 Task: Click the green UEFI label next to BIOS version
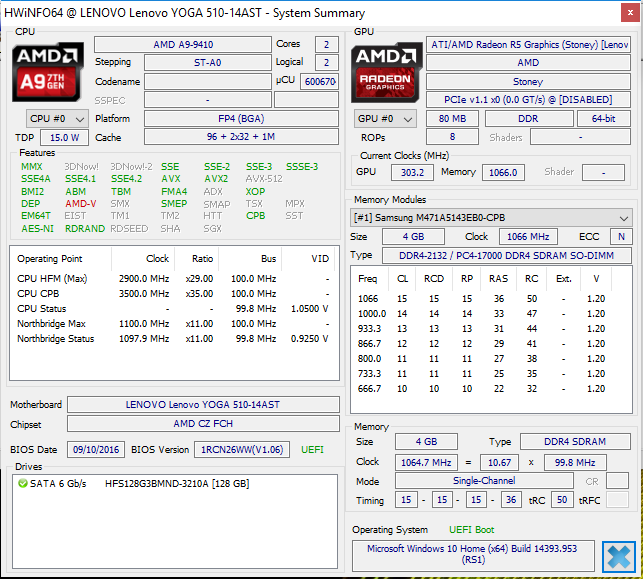[312, 450]
